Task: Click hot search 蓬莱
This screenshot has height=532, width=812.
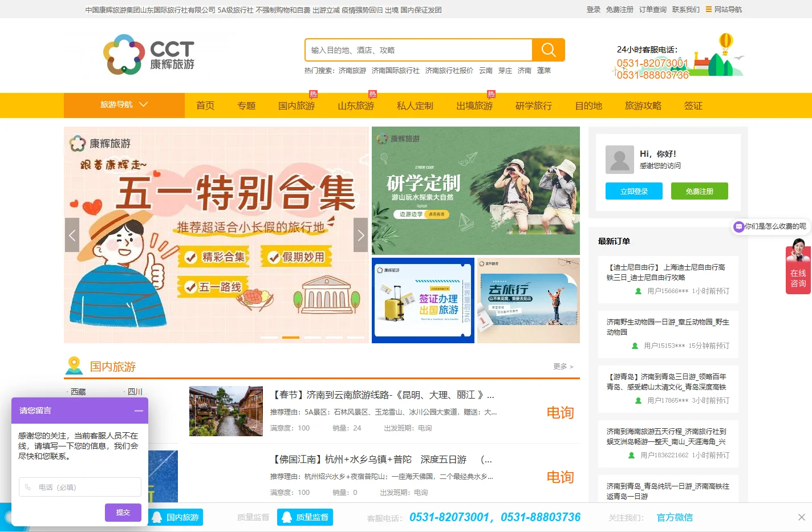Action: (544, 71)
